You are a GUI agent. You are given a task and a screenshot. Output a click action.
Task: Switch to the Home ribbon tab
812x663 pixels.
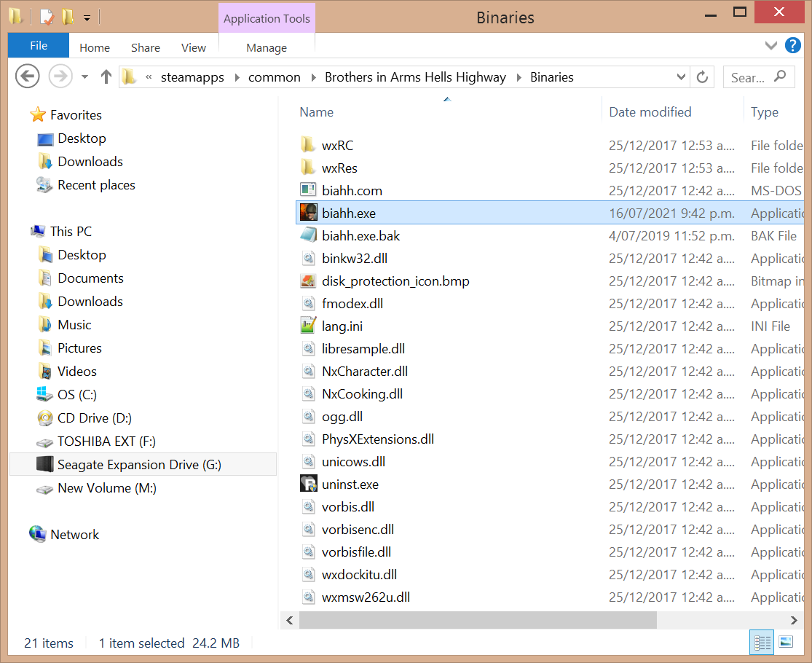(95, 47)
